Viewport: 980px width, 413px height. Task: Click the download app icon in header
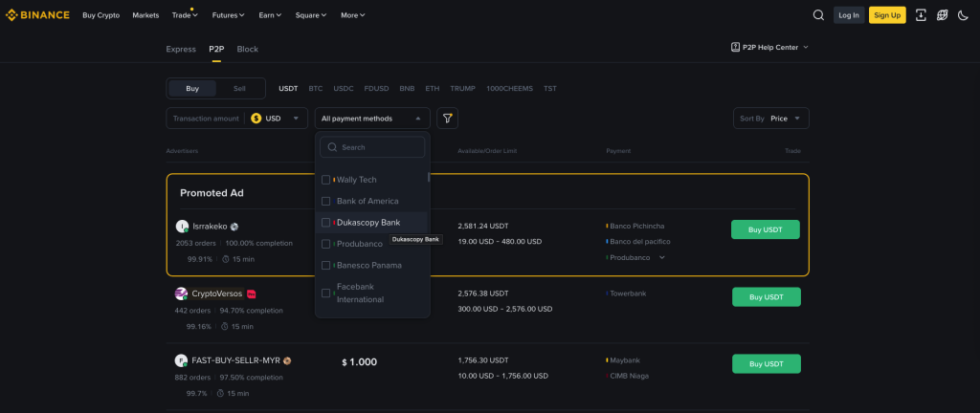pos(921,15)
